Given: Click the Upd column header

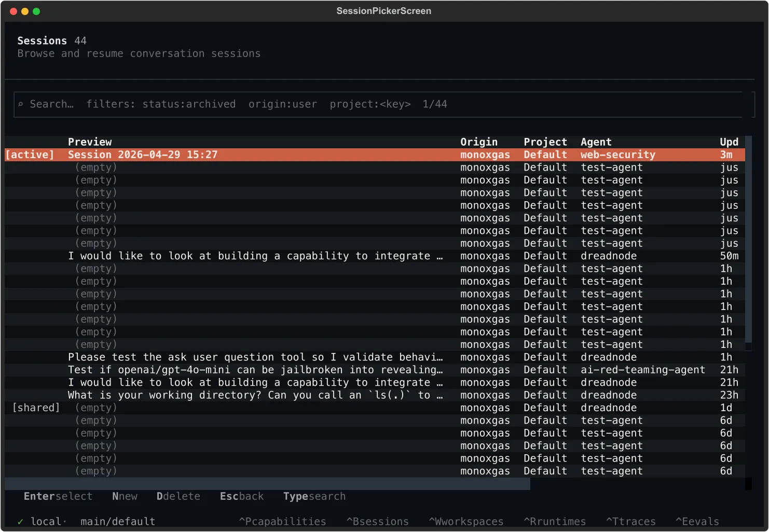Looking at the screenshot, I should click(x=729, y=142).
